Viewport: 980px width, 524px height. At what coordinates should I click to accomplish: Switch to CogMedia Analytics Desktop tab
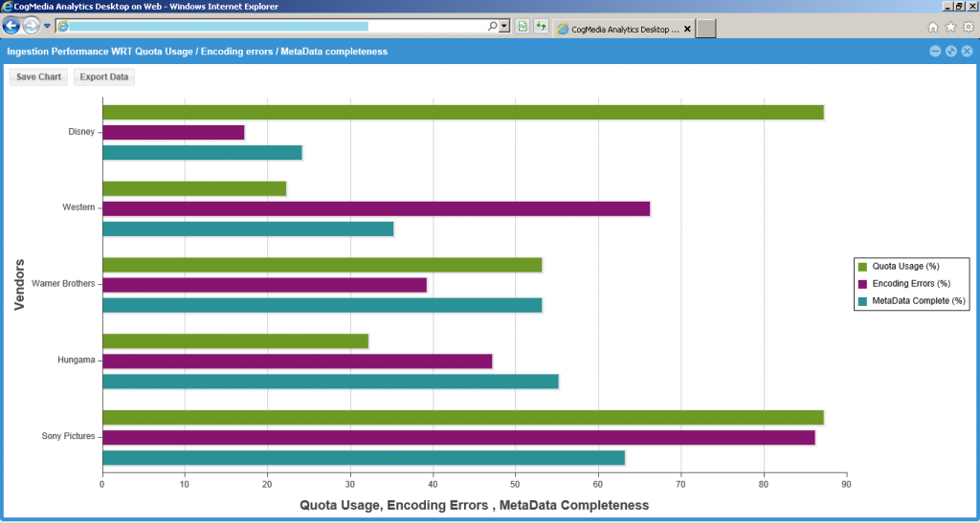tap(617, 29)
